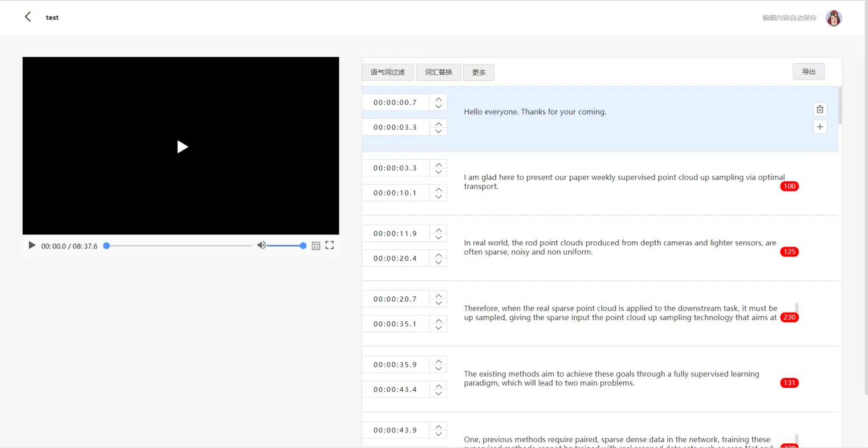
Task: Click the transcript list vertical scrollbar
Action: coord(840,106)
